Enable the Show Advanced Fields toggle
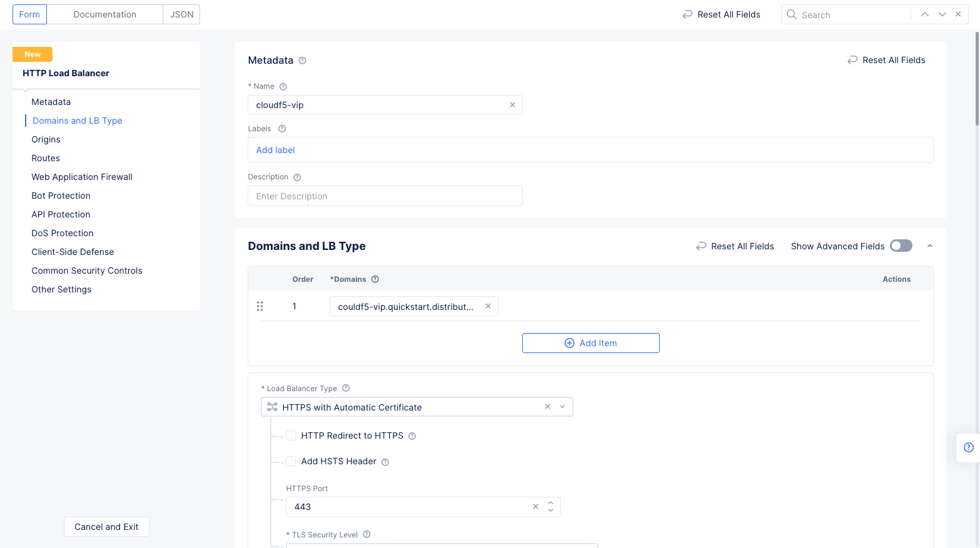The width and height of the screenshot is (980, 548). (901, 246)
